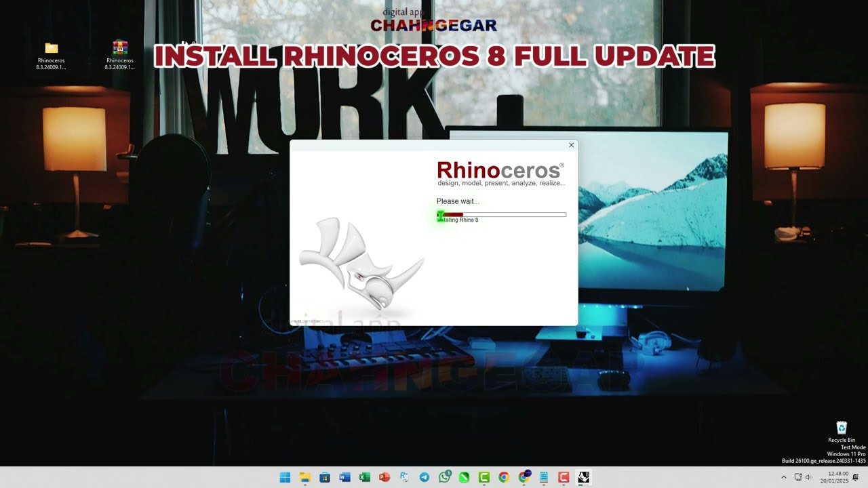This screenshot has width=868, height=488.
Task: Click the Rhino installation progress bar
Action: tap(501, 214)
